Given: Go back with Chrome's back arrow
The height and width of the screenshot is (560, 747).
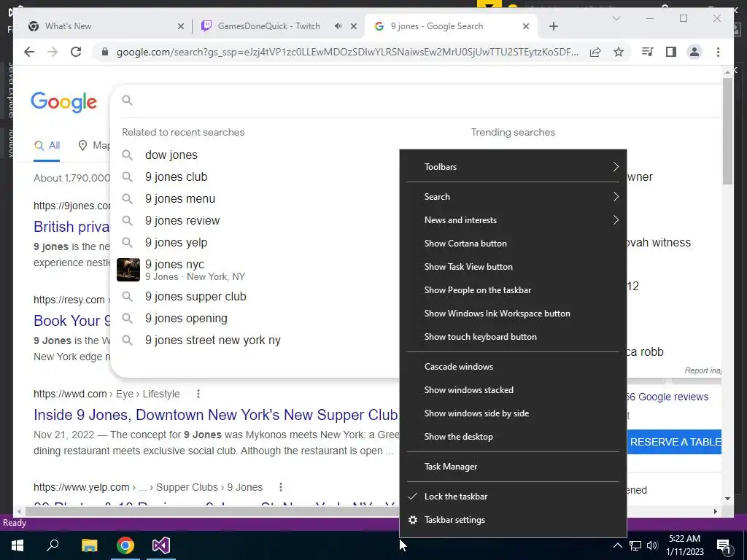Looking at the screenshot, I should pyautogui.click(x=29, y=52).
